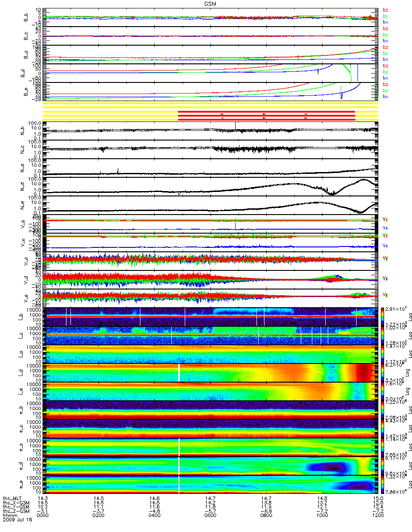This screenshot has width=412, height=532.
Task: Click the "e_a" electron spectrogram label
Action: point(22,447)
